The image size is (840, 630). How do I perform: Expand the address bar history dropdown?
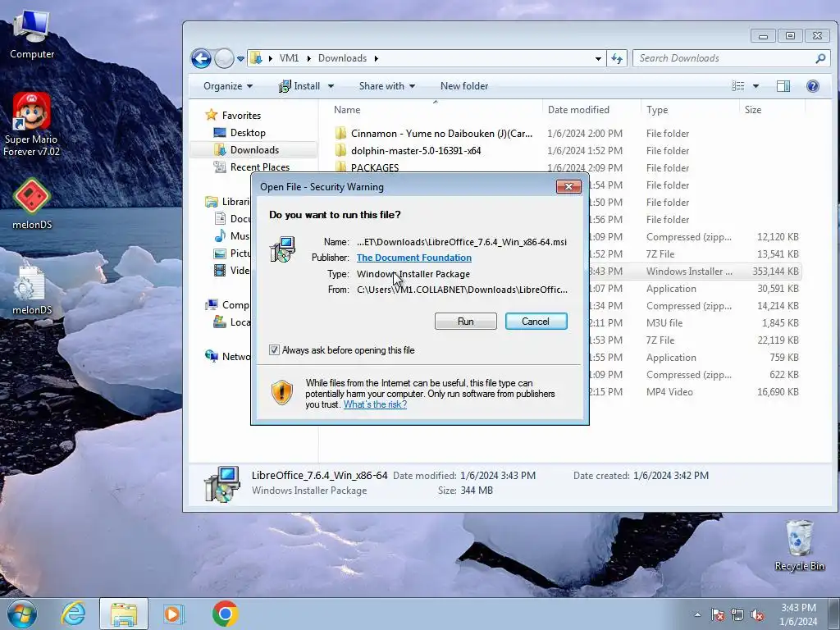pos(598,58)
